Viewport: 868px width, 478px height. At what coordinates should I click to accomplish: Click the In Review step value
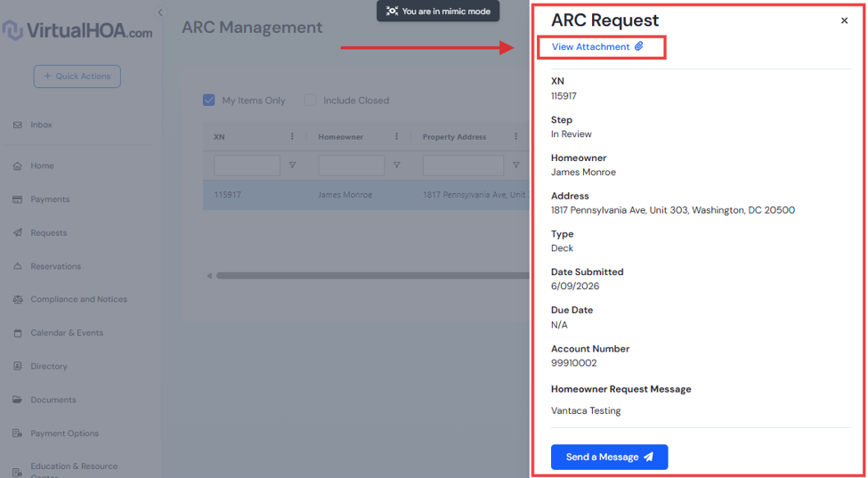tap(572, 134)
